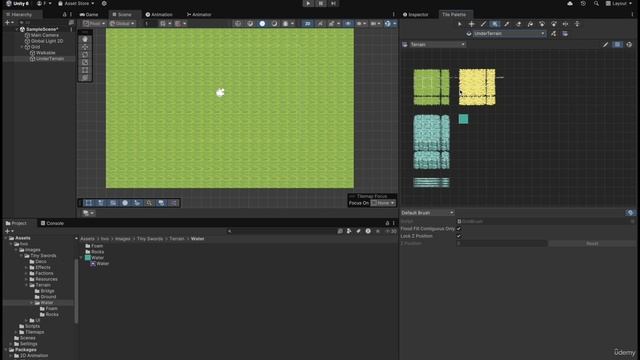Screen dimensions: 640x360
Task: Collapse the Grid object in Hierarchy
Action: click(x=22, y=47)
